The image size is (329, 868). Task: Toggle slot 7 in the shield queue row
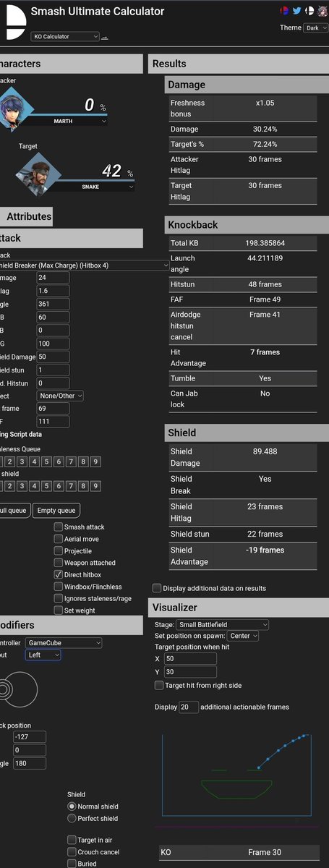(x=71, y=485)
